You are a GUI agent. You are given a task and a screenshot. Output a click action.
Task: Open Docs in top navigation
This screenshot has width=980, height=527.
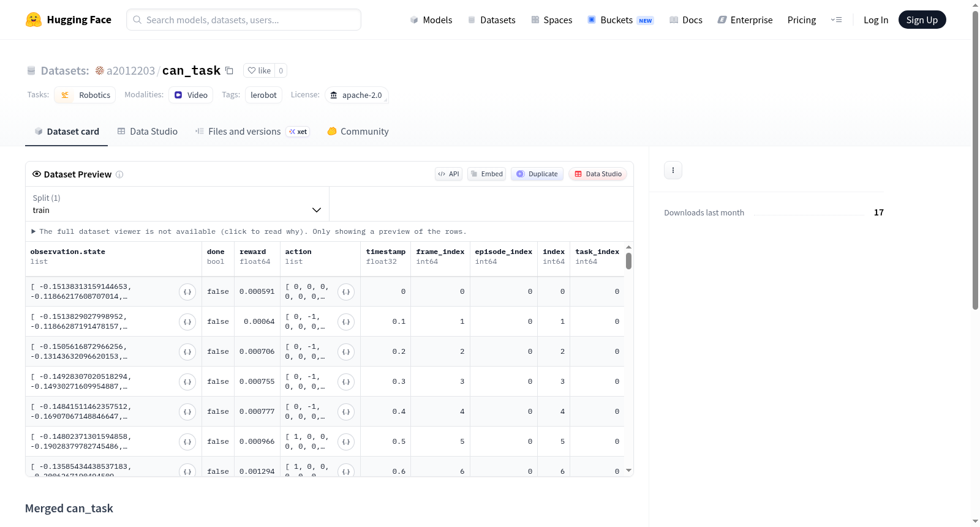[686, 20]
